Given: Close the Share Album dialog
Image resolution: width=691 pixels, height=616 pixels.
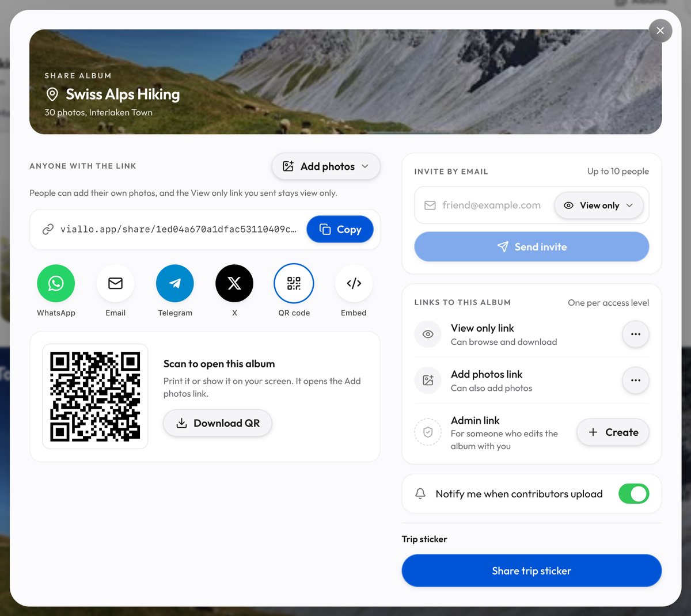Looking at the screenshot, I should click(x=660, y=31).
